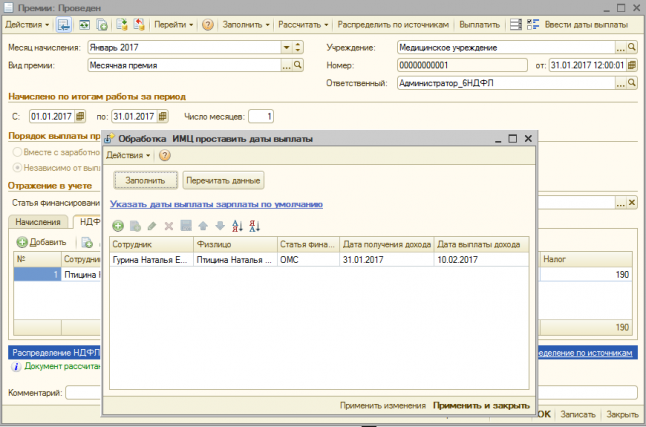Click 'Применить и закрыть' button

pos(481,406)
